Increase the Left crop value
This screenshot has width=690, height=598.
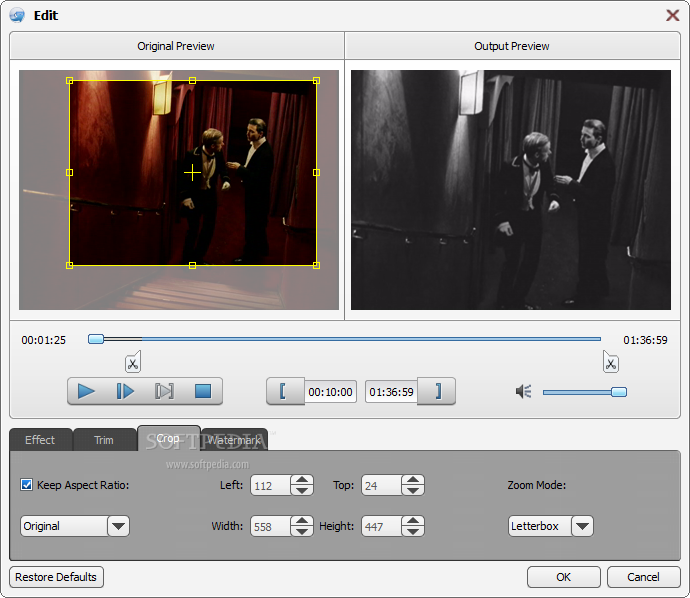[x=302, y=480]
